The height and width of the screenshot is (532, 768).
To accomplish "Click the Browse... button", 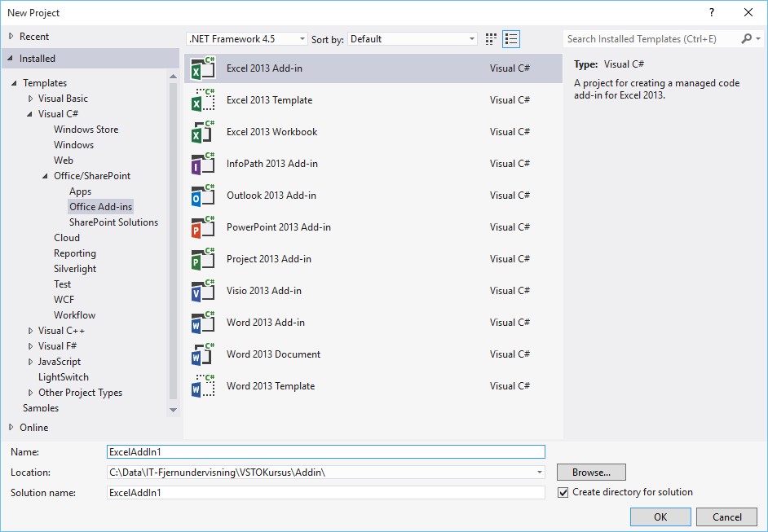I will coord(591,473).
